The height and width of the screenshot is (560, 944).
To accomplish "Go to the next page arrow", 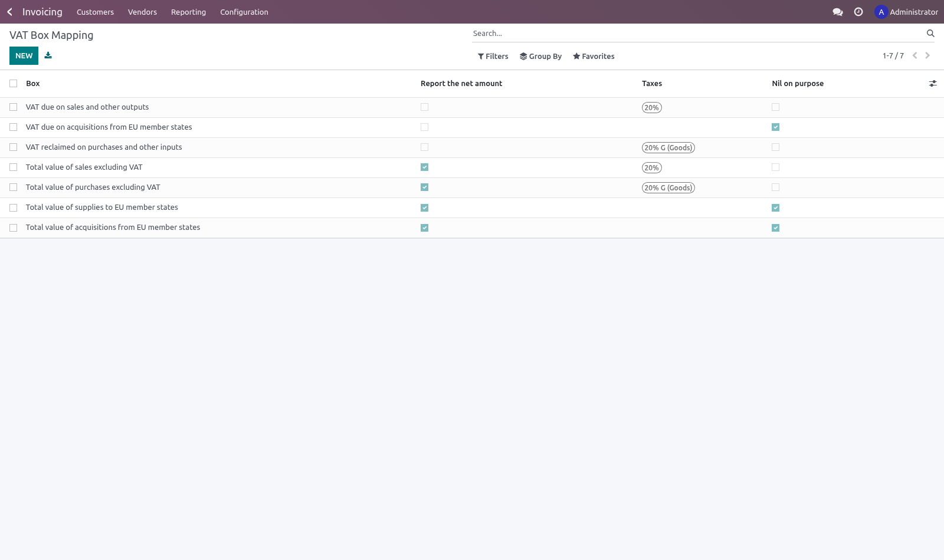I will (927, 55).
